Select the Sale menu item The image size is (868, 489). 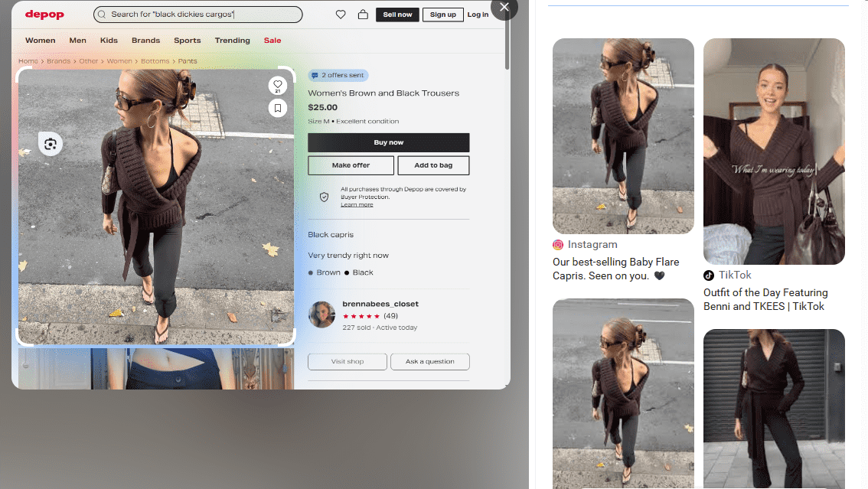272,40
